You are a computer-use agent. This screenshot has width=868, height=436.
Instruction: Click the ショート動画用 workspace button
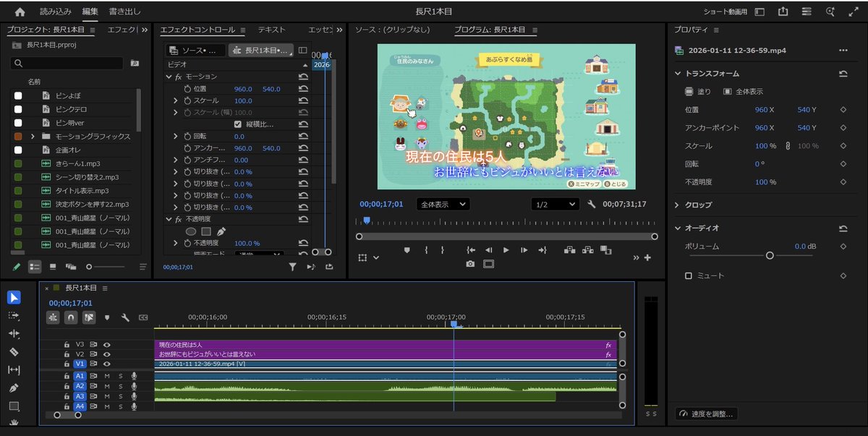point(726,12)
